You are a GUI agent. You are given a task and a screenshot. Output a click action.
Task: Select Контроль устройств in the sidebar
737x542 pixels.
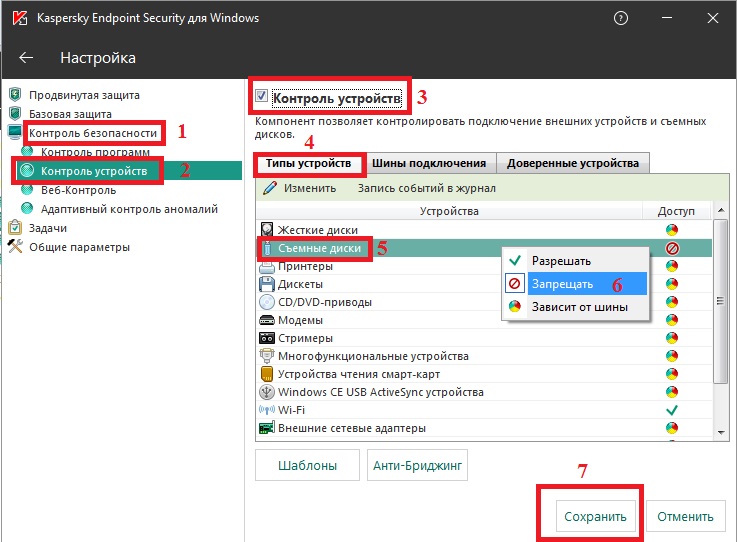tap(94, 171)
